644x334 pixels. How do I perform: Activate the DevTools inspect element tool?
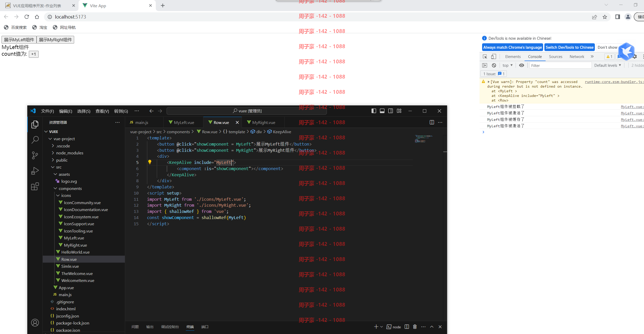point(485,57)
